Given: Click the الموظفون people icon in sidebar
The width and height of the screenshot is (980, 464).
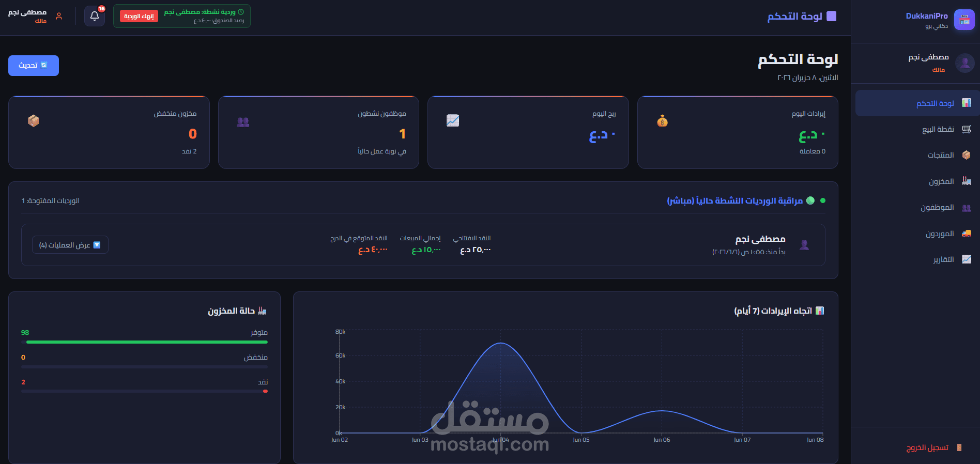Looking at the screenshot, I should 966,208.
